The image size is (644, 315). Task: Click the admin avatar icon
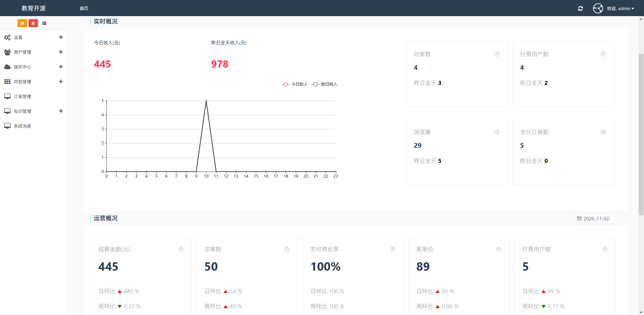[x=598, y=8]
